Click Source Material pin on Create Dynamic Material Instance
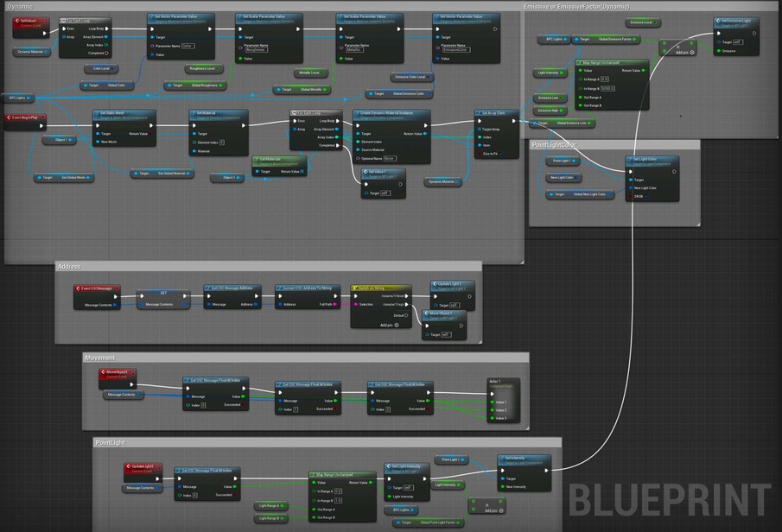The width and height of the screenshot is (782, 532). [358, 149]
